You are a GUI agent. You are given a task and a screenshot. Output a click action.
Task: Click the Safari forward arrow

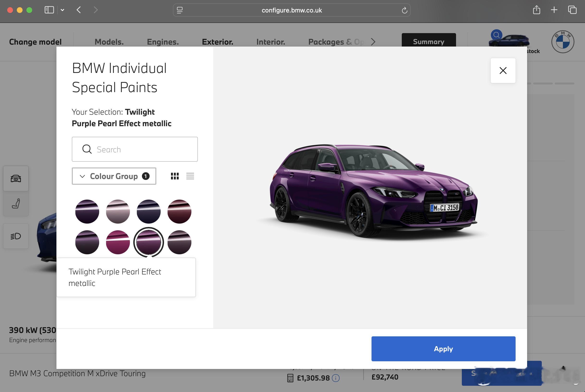(x=95, y=10)
